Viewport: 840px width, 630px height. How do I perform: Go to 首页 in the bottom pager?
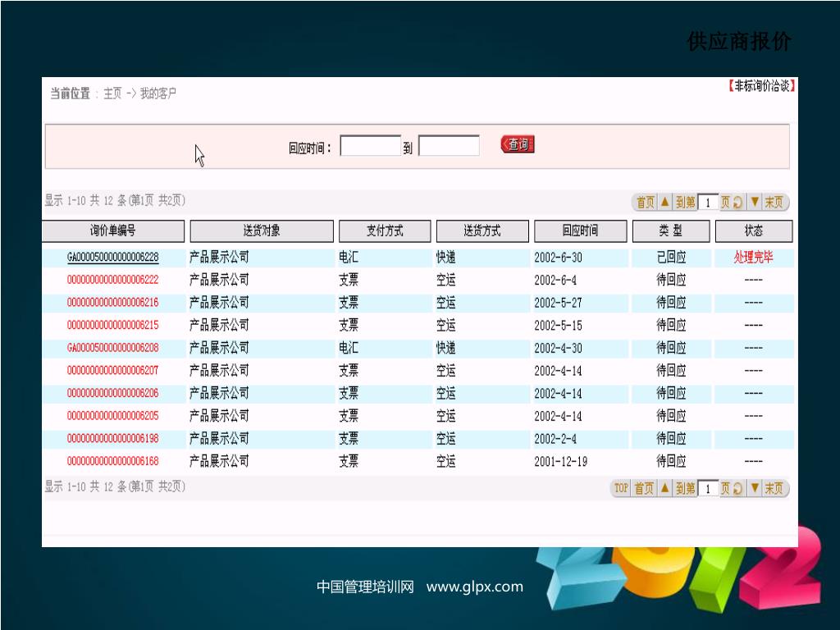644,489
